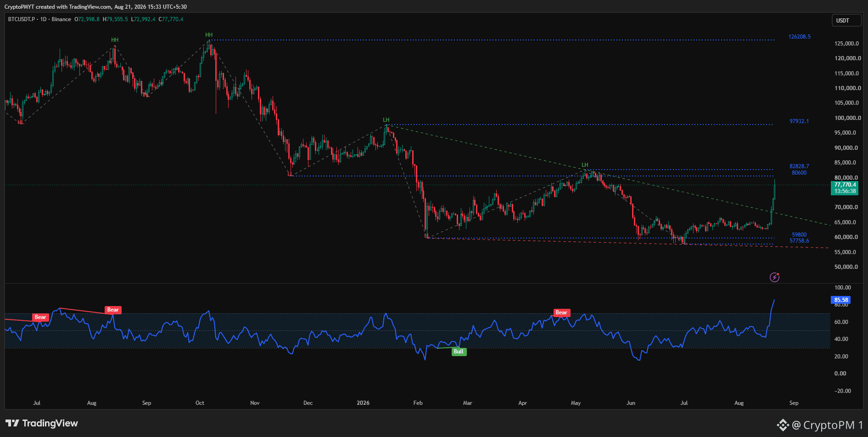
Task: Click the high price value H79,555.5
Action: coord(115,19)
